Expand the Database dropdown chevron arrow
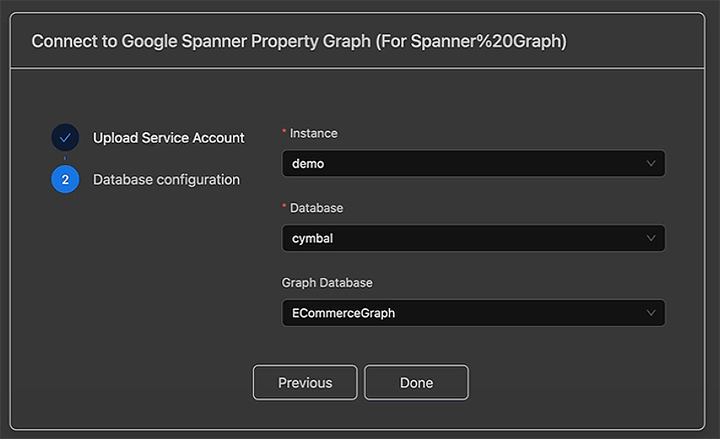 click(651, 238)
